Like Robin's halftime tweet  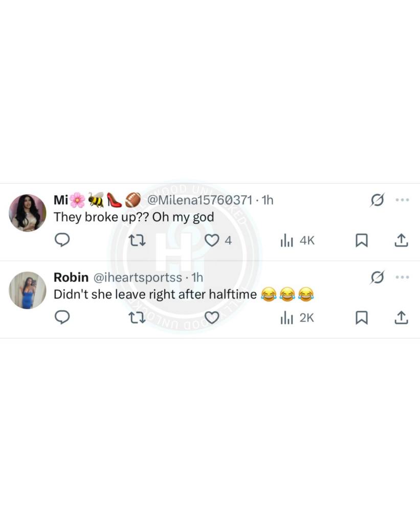click(212, 317)
